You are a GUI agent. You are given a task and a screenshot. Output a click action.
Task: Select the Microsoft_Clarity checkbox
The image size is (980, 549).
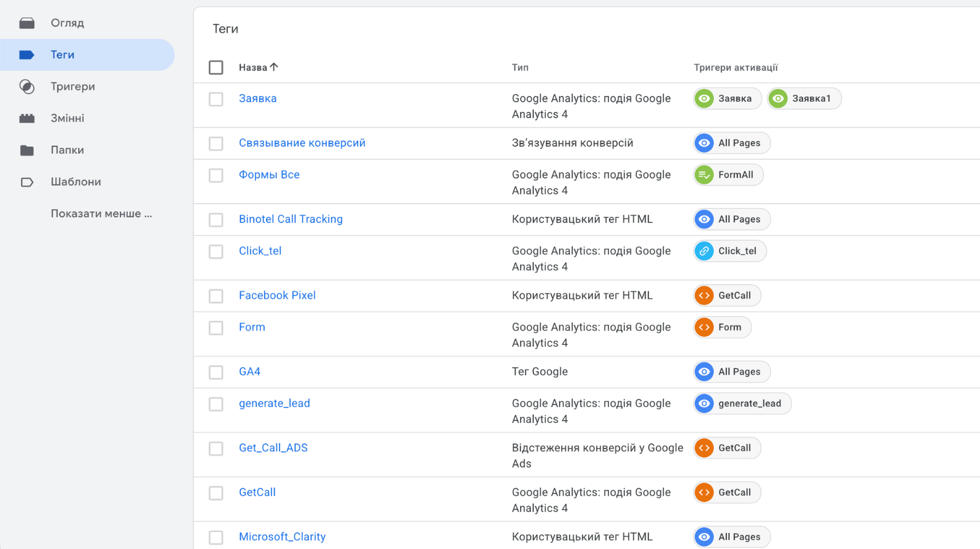click(x=216, y=537)
